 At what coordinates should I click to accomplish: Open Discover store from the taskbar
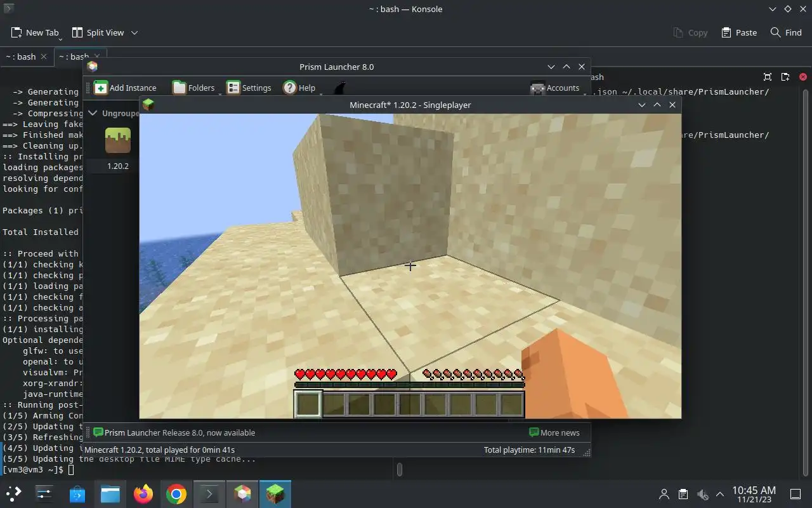pyautogui.click(x=77, y=493)
